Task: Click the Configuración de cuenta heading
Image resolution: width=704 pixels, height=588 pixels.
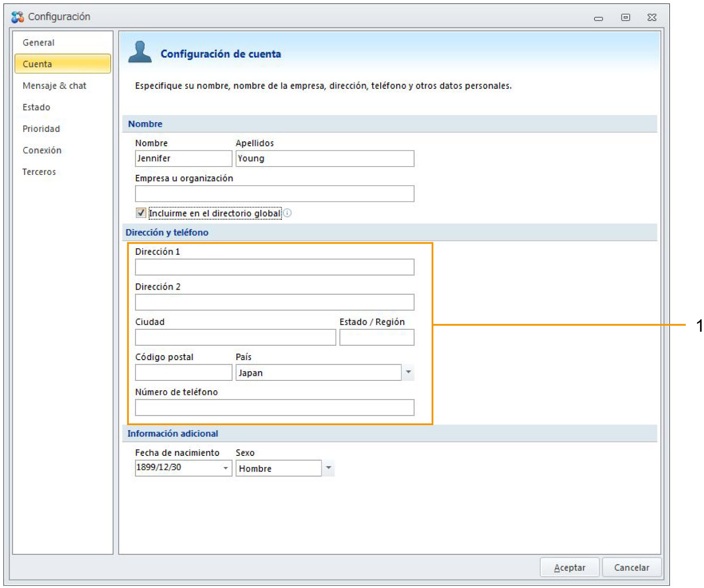Action: [221, 54]
